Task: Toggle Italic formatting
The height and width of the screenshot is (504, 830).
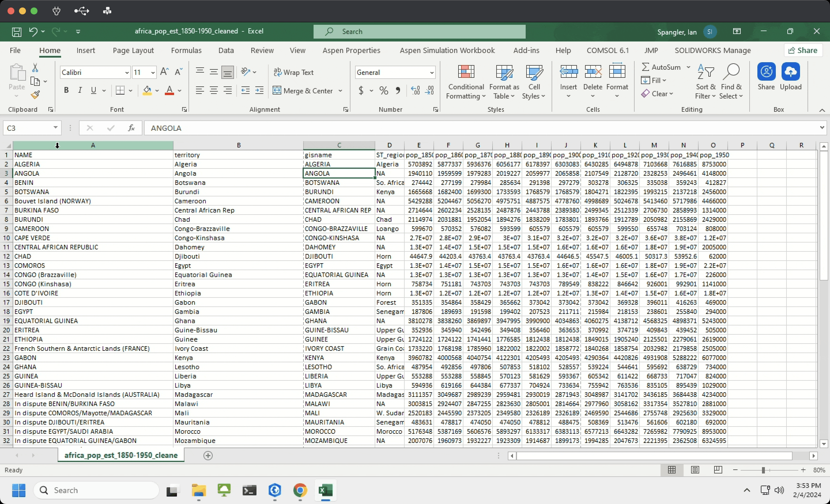Action: click(80, 90)
